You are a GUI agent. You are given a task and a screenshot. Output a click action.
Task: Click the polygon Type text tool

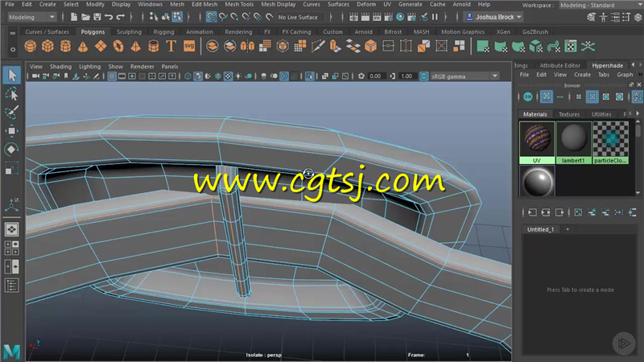[171, 46]
